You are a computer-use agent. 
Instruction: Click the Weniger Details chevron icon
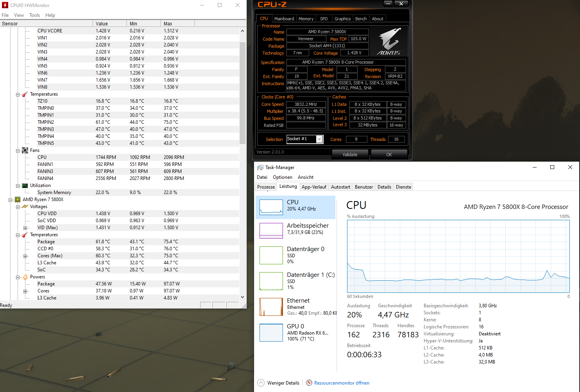(x=261, y=383)
